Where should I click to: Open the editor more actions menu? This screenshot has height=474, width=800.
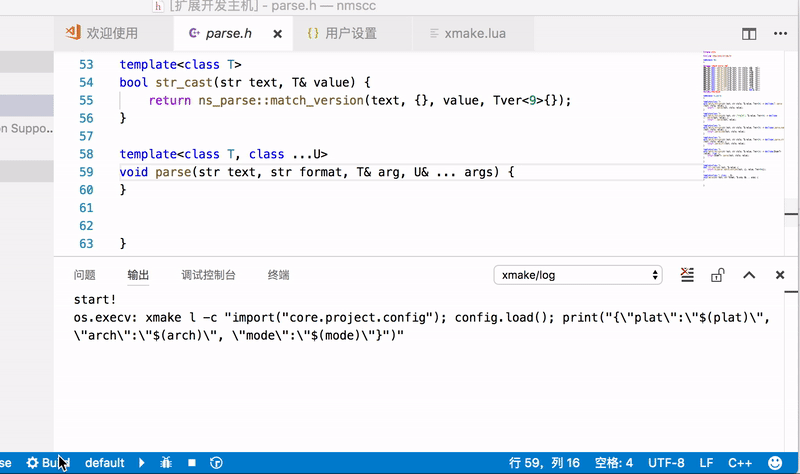point(782,34)
